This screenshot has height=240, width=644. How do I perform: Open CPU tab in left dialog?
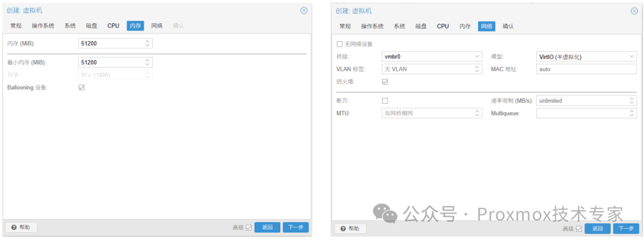coord(113,26)
